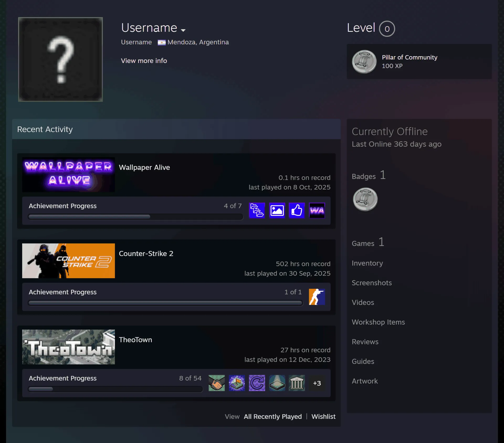Open the Wishlist link
This screenshot has height=443, width=504.
click(x=323, y=416)
